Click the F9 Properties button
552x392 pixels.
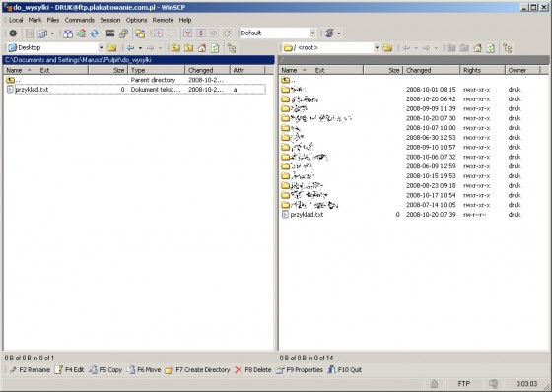(300, 369)
